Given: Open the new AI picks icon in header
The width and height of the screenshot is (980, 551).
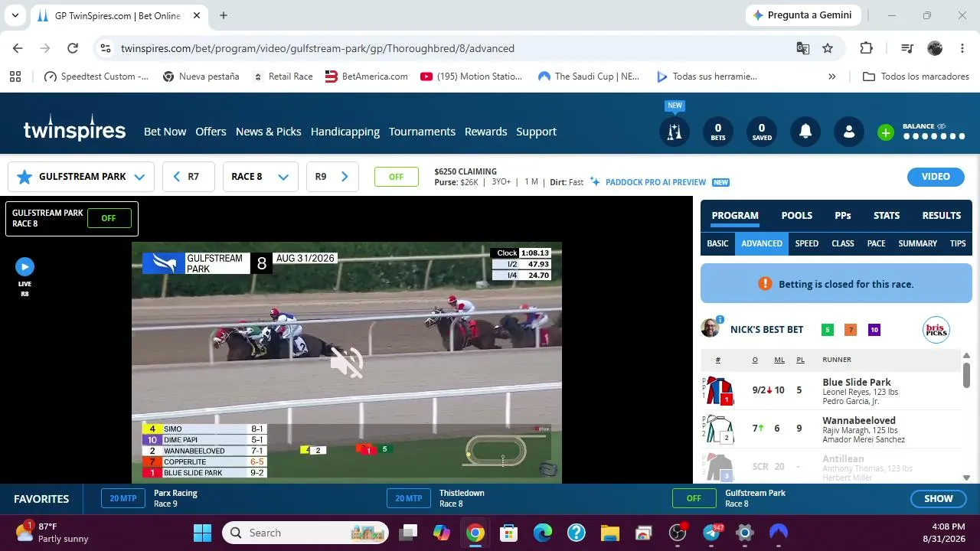Looking at the screenshot, I should tap(674, 132).
